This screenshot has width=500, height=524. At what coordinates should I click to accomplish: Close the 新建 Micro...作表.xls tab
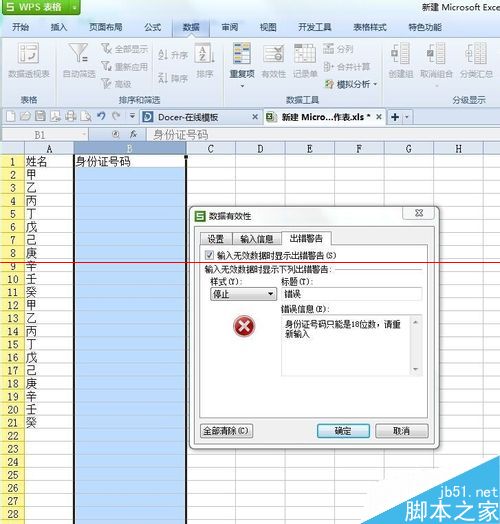(379, 117)
